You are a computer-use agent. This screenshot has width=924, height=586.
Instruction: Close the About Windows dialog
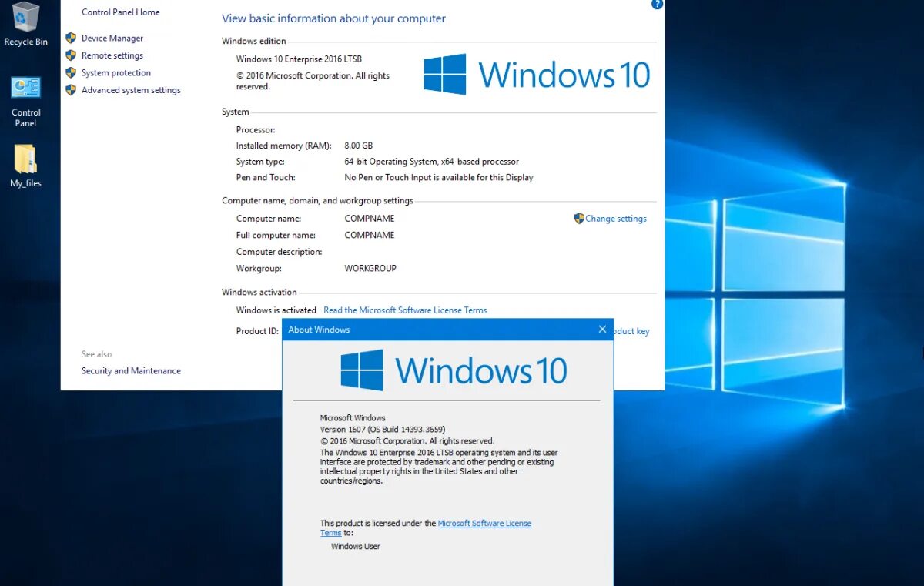click(602, 329)
